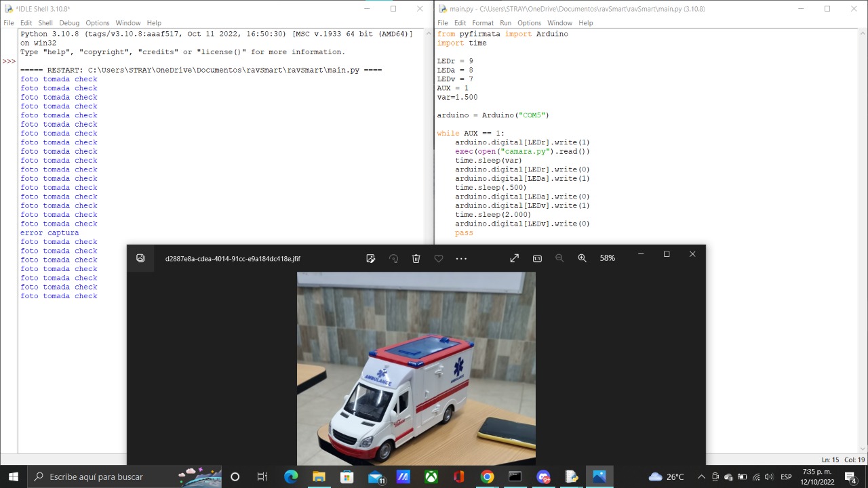Click the Windows search box on the taskbar
868x488 pixels.
point(102,476)
